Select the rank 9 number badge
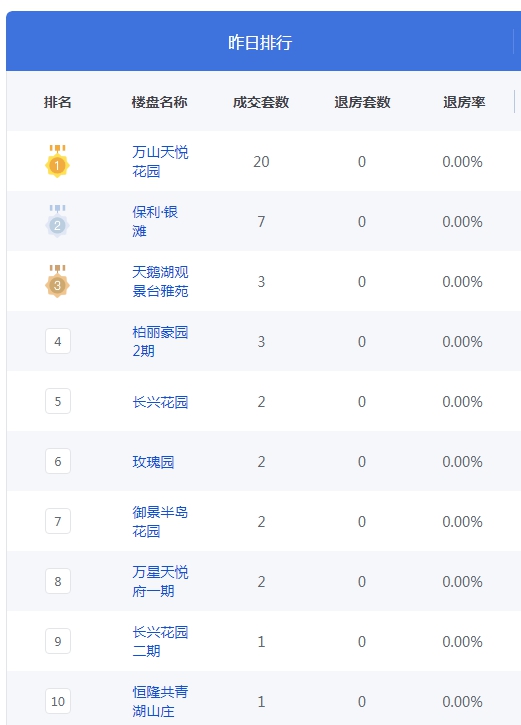The image size is (521, 725). click(58, 641)
